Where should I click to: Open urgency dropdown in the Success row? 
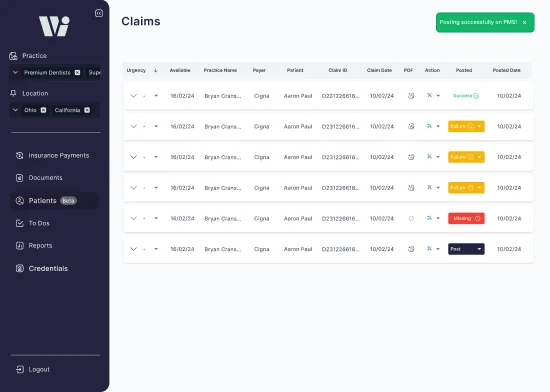156,96
